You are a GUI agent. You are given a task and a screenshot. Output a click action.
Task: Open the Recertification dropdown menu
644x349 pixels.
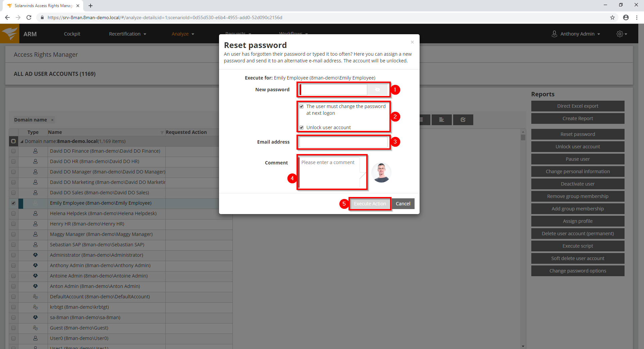coord(127,34)
